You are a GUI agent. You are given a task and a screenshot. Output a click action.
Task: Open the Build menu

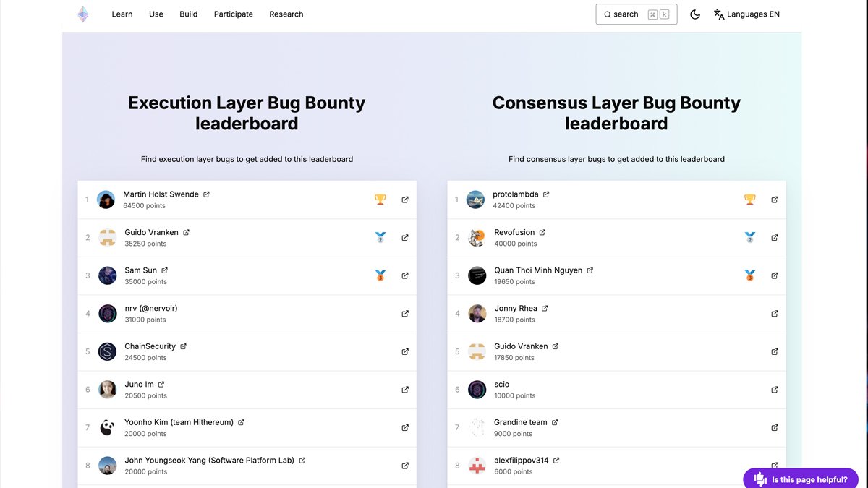coord(188,14)
